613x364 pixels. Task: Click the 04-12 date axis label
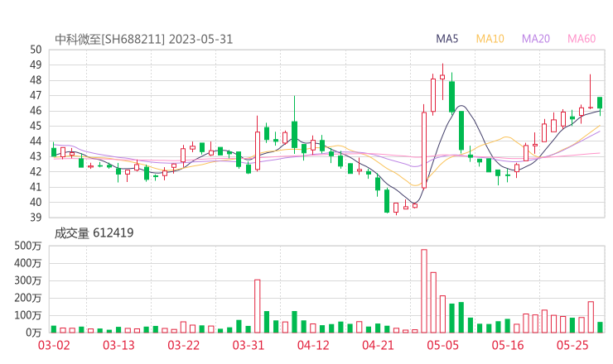pos(313,345)
